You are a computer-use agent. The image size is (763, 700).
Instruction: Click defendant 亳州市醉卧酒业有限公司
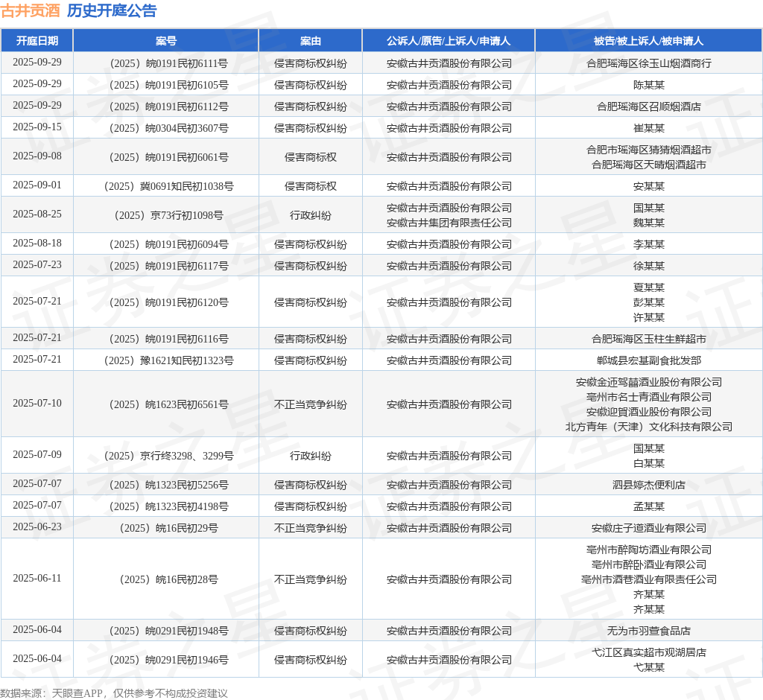click(649, 564)
